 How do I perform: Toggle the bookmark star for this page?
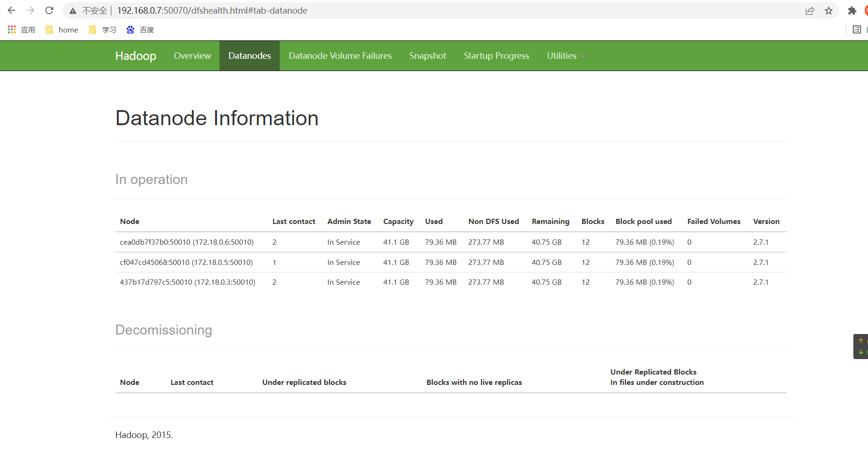tap(828, 10)
